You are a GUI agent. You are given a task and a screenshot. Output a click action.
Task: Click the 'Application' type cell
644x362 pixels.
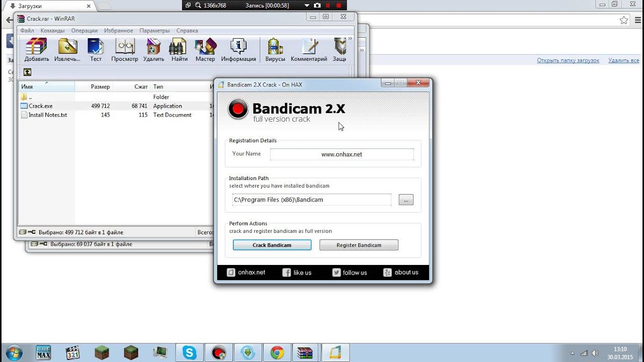coord(168,106)
